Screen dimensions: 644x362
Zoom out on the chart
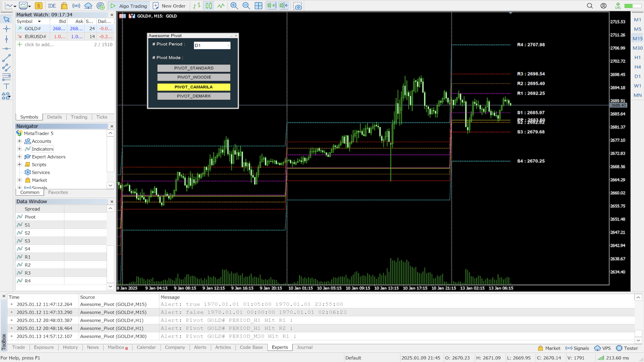coord(246,6)
